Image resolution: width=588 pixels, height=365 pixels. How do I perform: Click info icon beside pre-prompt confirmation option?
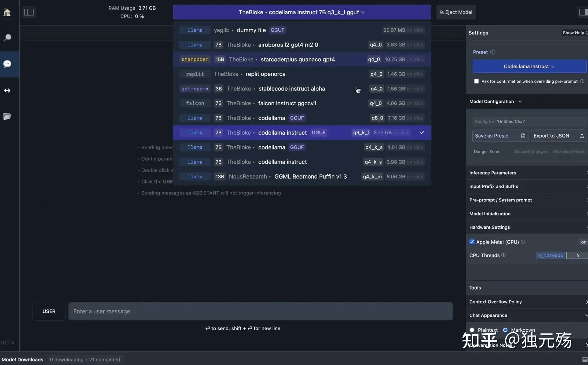582,81
